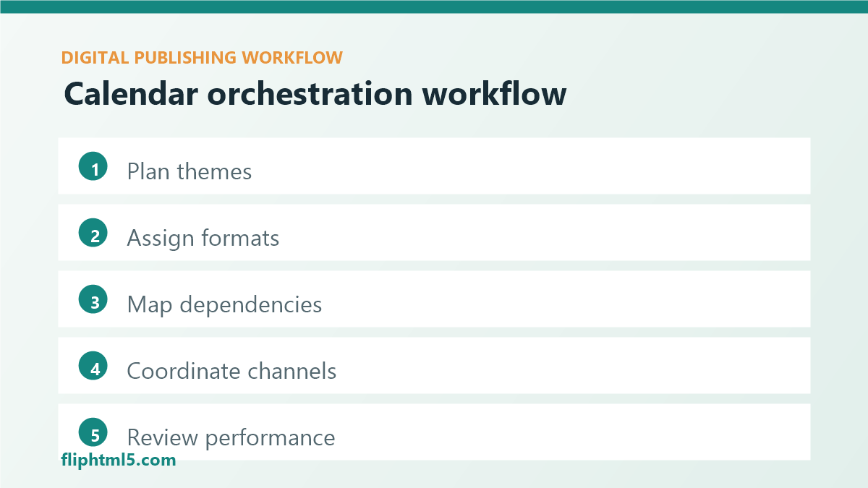Click the "Calendar orchestration workflow" title

[x=315, y=94]
